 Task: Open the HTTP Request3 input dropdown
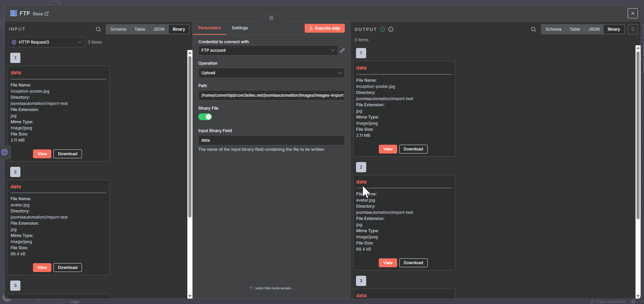coord(47,42)
